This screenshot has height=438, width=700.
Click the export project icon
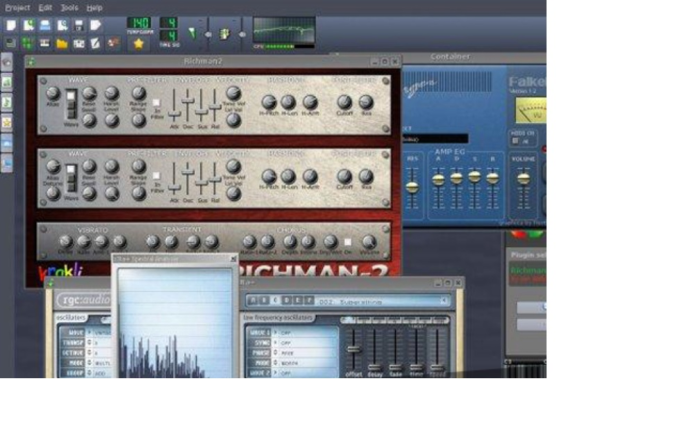tap(96, 25)
